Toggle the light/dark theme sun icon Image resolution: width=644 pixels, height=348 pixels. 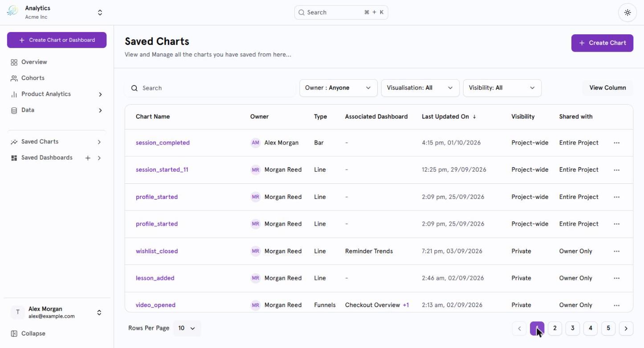tap(628, 12)
